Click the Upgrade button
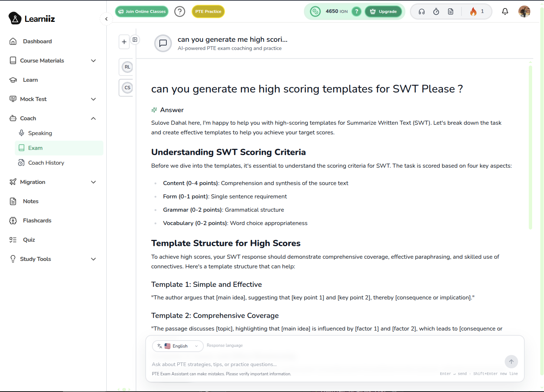Viewport: 544px width, 392px height. [384, 11]
